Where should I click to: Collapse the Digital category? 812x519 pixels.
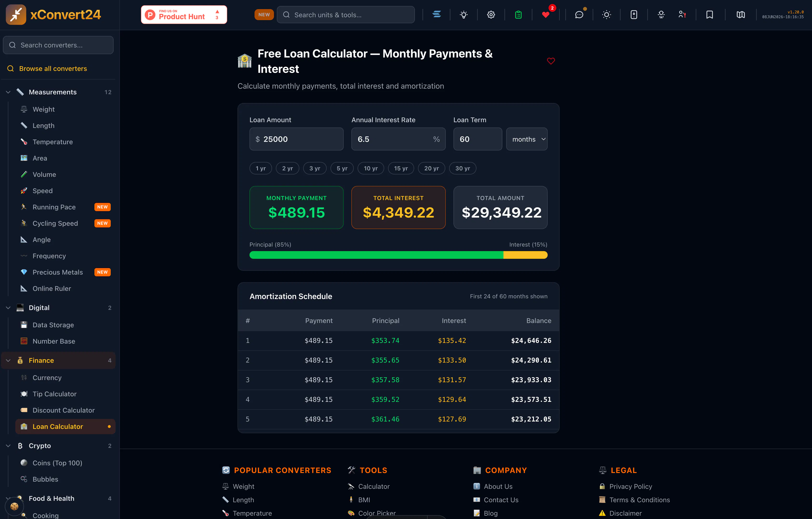pos(58,308)
